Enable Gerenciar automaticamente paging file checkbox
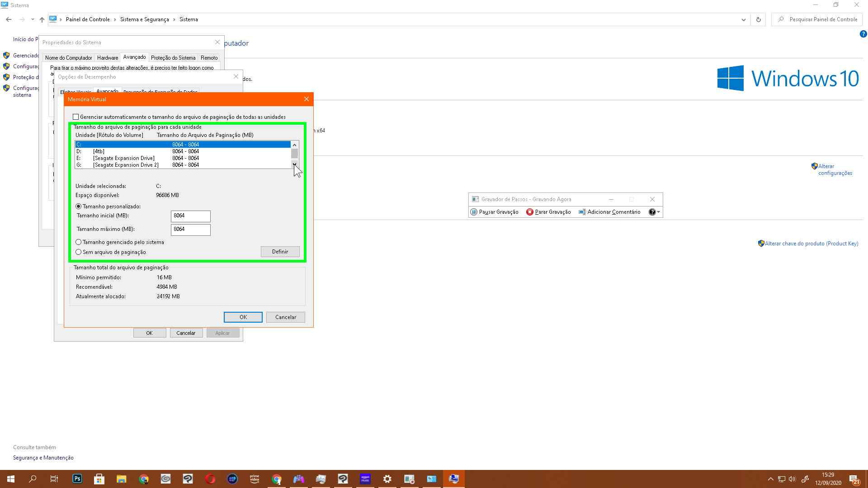The width and height of the screenshot is (868, 488). [x=76, y=117]
